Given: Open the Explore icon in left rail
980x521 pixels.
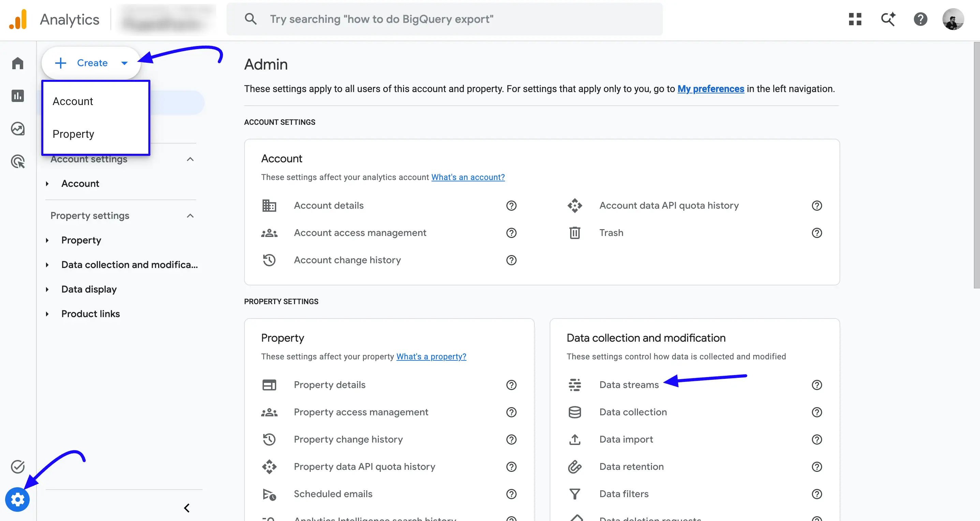Looking at the screenshot, I should (17, 129).
